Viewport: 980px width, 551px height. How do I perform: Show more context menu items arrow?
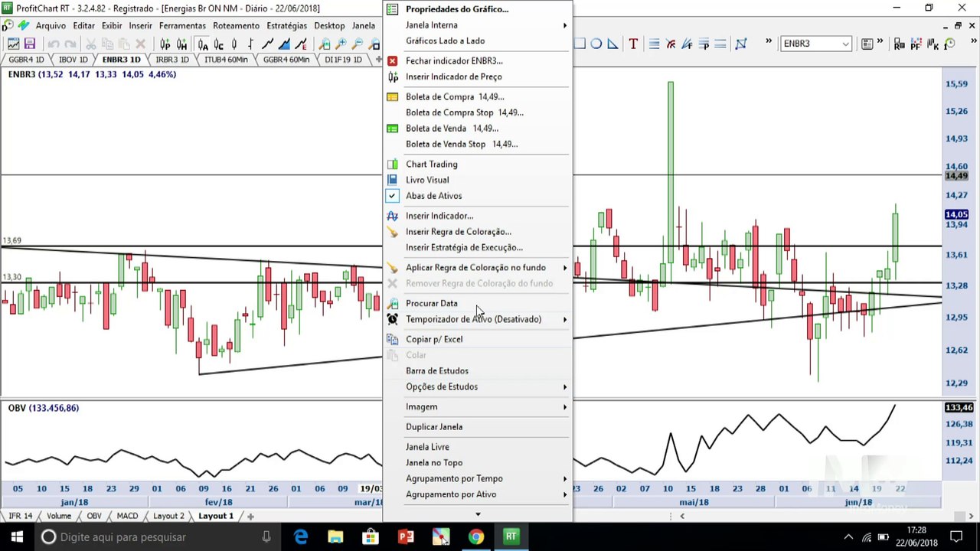tap(478, 514)
